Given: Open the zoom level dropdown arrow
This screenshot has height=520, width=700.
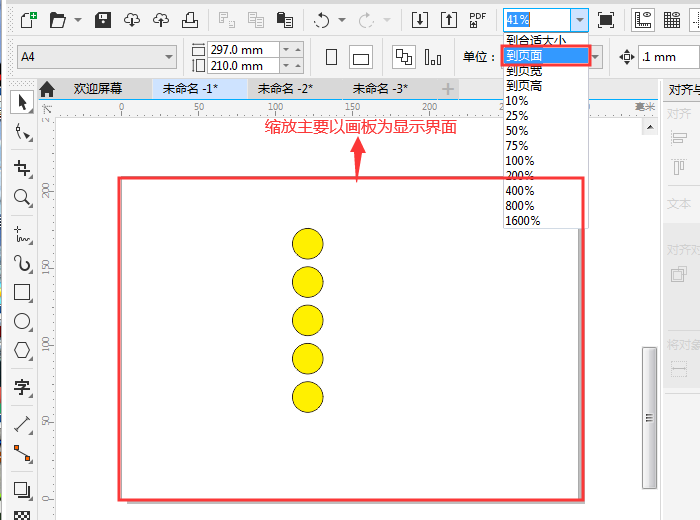Looking at the screenshot, I should coord(579,20).
